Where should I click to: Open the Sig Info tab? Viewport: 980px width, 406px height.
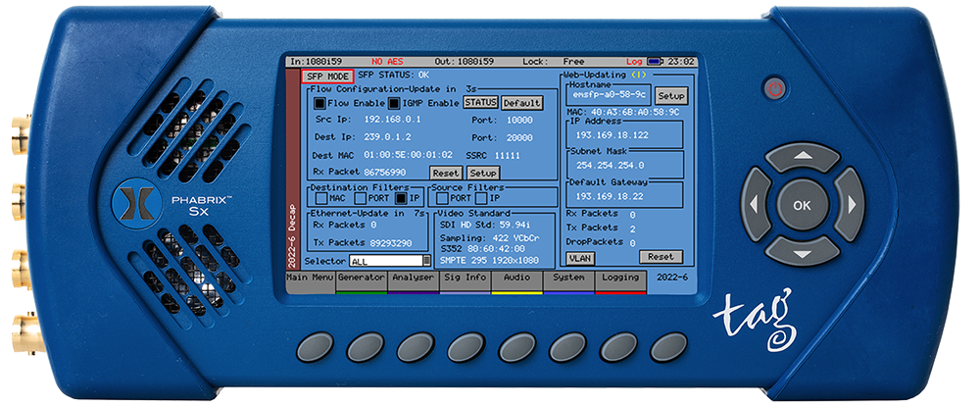[x=465, y=280]
